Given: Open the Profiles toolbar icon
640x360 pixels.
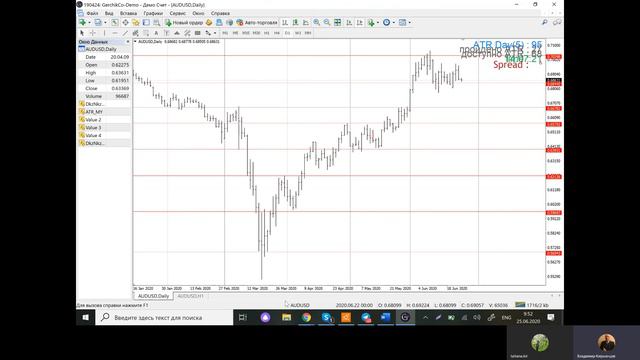Looking at the screenshot, I should point(98,22).
